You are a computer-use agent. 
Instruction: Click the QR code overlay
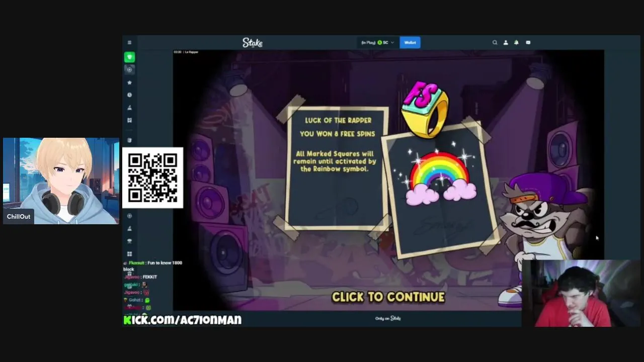[x=153, y=178]
